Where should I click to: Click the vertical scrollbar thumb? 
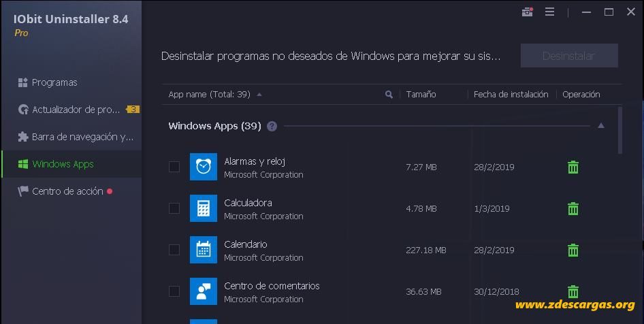tap(619, 130)
